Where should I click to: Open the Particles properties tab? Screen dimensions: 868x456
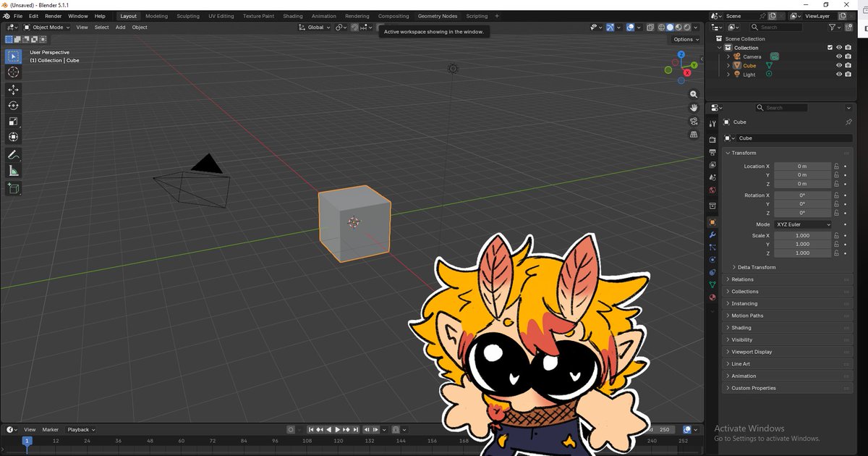[x=712, y=248]
